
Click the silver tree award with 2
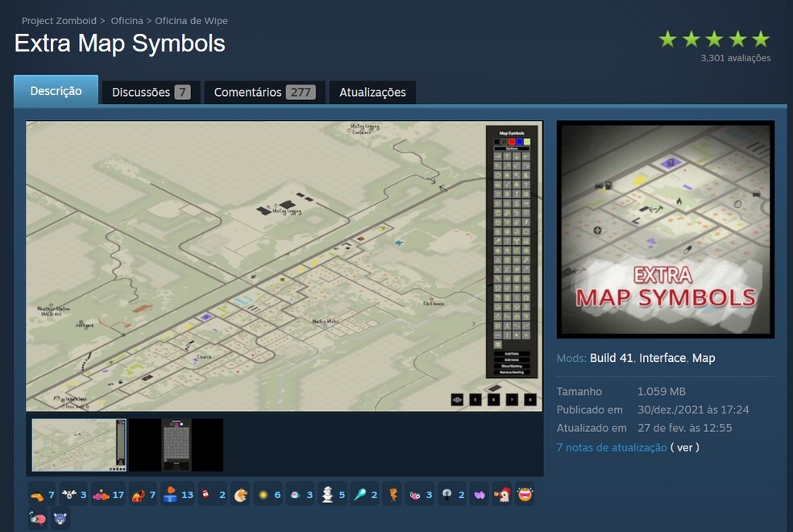click(452, 495)
